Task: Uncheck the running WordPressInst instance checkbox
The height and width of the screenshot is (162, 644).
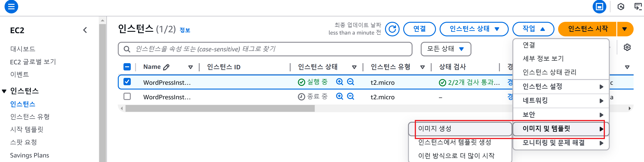Action: pyautogui.click(x=127, y=82)
